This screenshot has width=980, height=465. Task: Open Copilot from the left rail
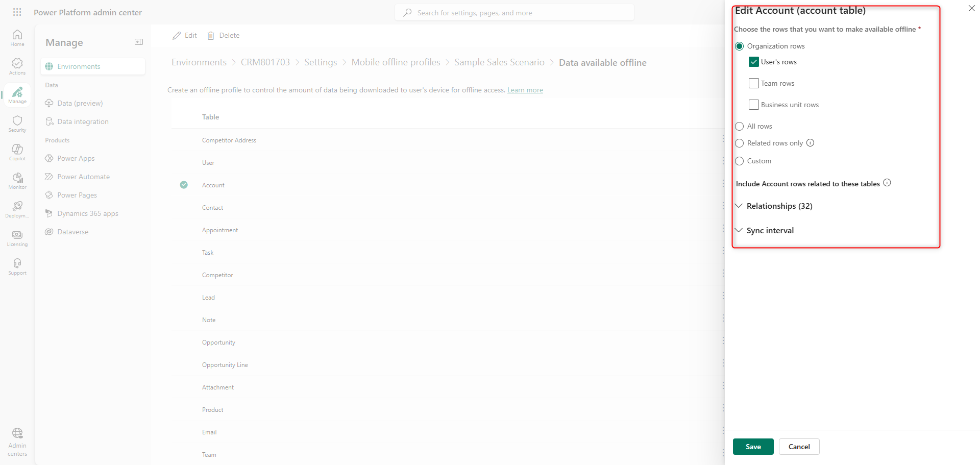coord(17,152)
